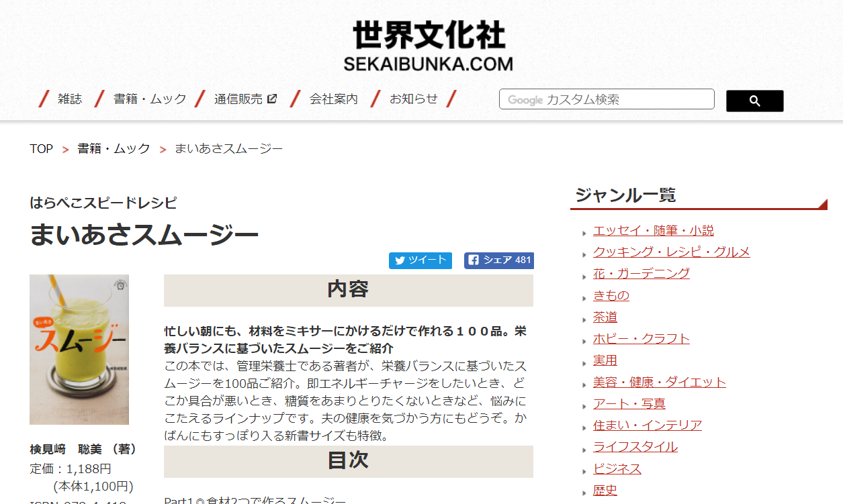The width and height of the screenshot is (843, 504).
Task: Open the 雑誌 menu
Action: click(70, 99)
